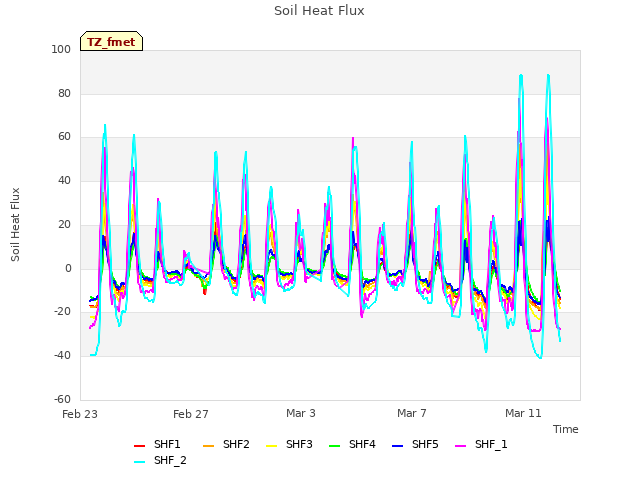Click the -20 y-axis tick label
Viewport: 640px width, 480px height.
[62, 312]
